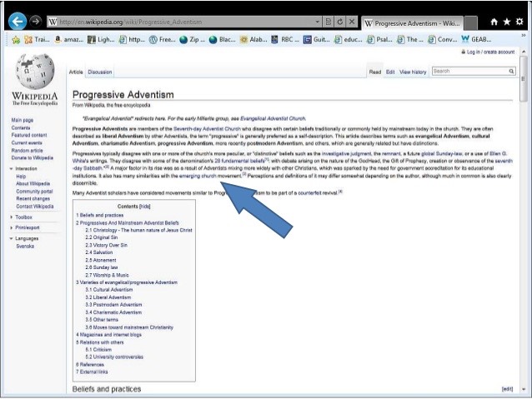Click the Wikipedia globe logo
Image resolution: width=532 pixels, height=399 pixels.
pos(35,71)
